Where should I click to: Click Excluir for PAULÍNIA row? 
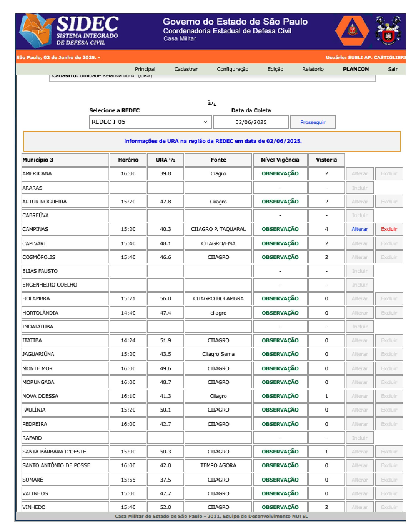pyautogui.click(x=389, y=410)
